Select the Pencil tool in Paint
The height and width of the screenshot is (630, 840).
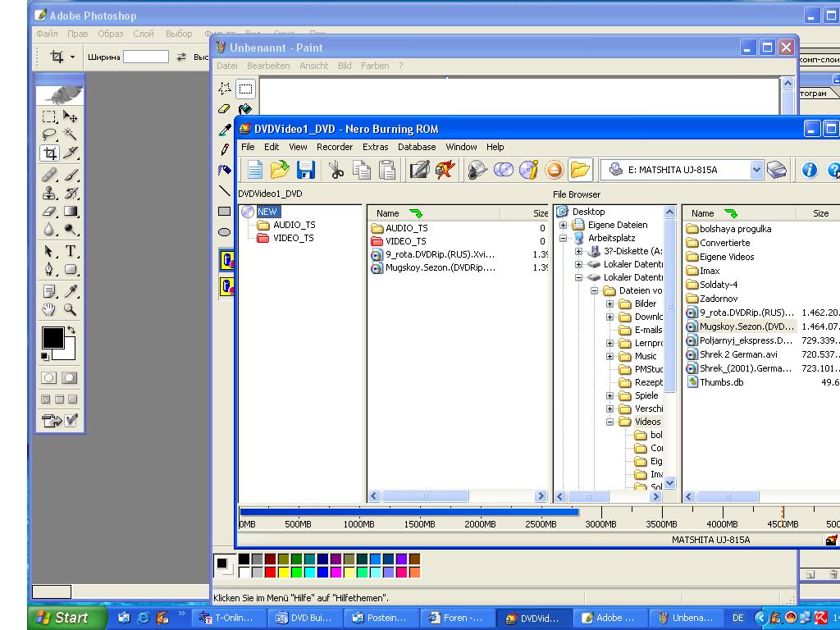pyautogui.click(x=224, y=149)
